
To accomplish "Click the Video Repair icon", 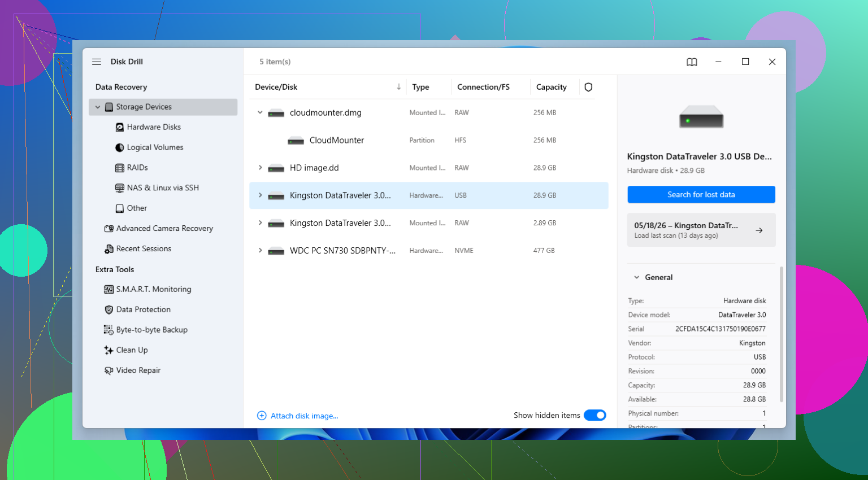I will coord(109,370).
